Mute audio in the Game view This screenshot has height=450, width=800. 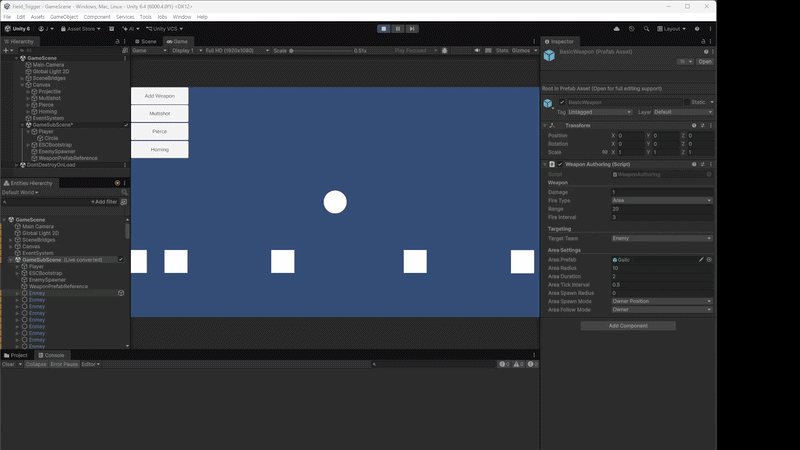(477, 51)
